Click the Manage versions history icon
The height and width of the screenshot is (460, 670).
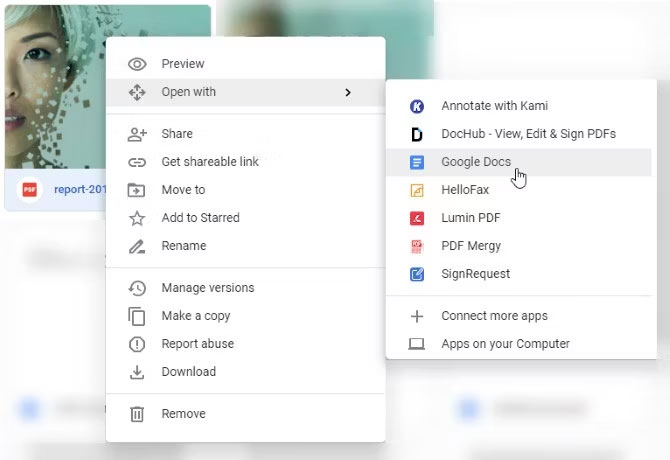coord(137,288)
